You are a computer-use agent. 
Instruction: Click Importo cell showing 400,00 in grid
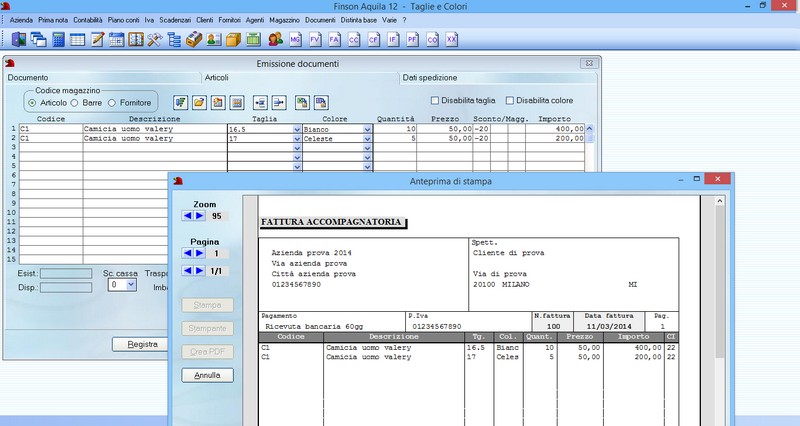(x=555, y=130)
